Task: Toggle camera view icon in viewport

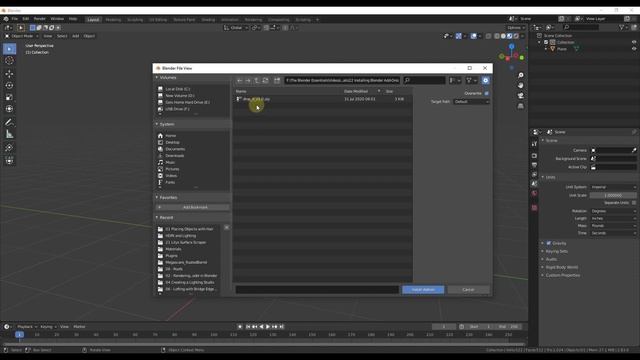Action: (x=520, y=96)
